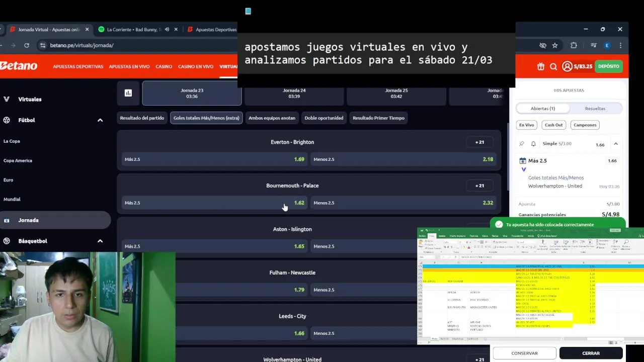
Task: Click the green Depósito button
Action: (x=609, y=66)
